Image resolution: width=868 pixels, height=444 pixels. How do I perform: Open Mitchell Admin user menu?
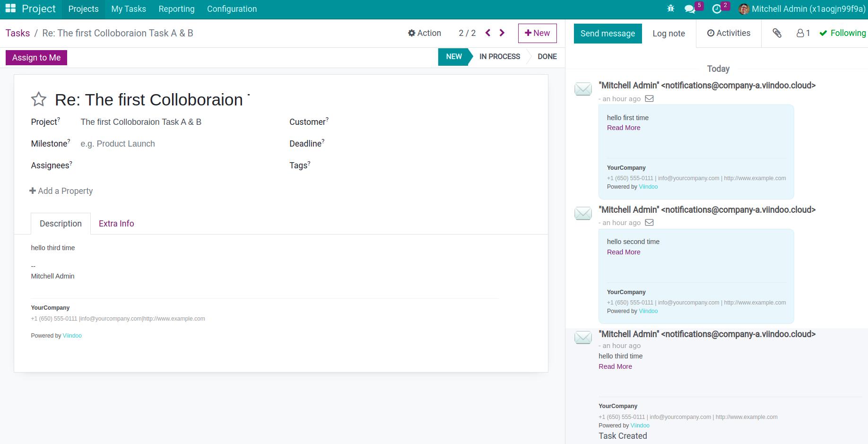pos(802,9)
